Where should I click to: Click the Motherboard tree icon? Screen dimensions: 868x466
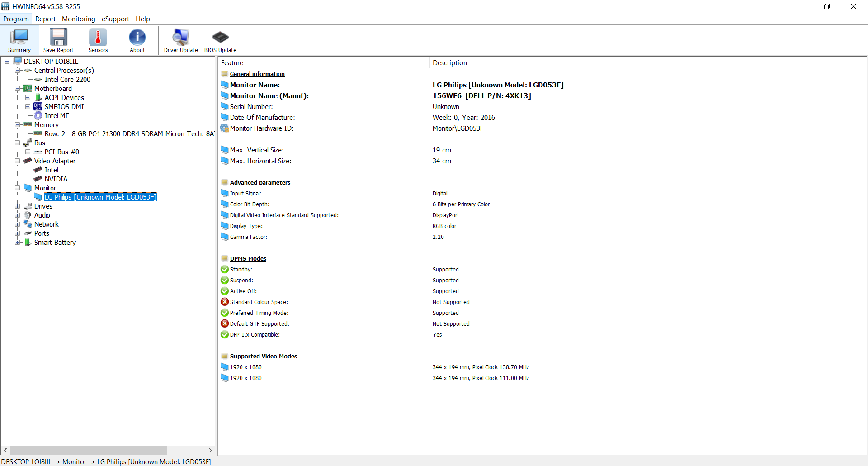click(28, 88)
